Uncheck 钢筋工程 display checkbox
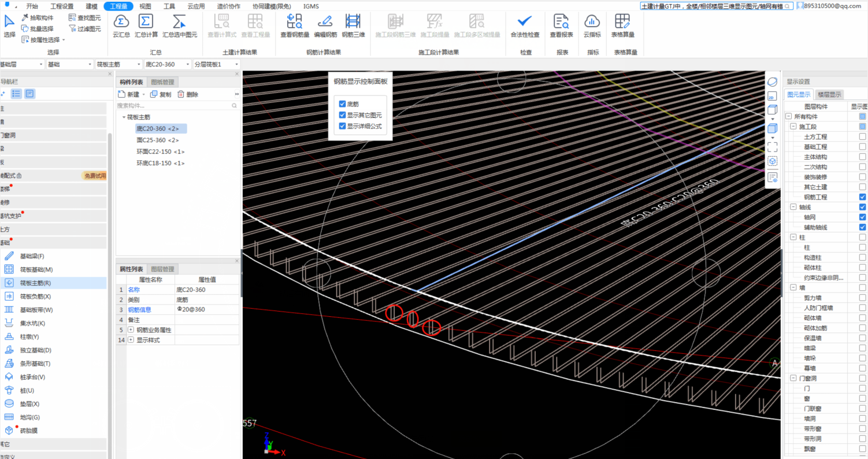The height and width of the screenshot is (459, 868). 862,197
